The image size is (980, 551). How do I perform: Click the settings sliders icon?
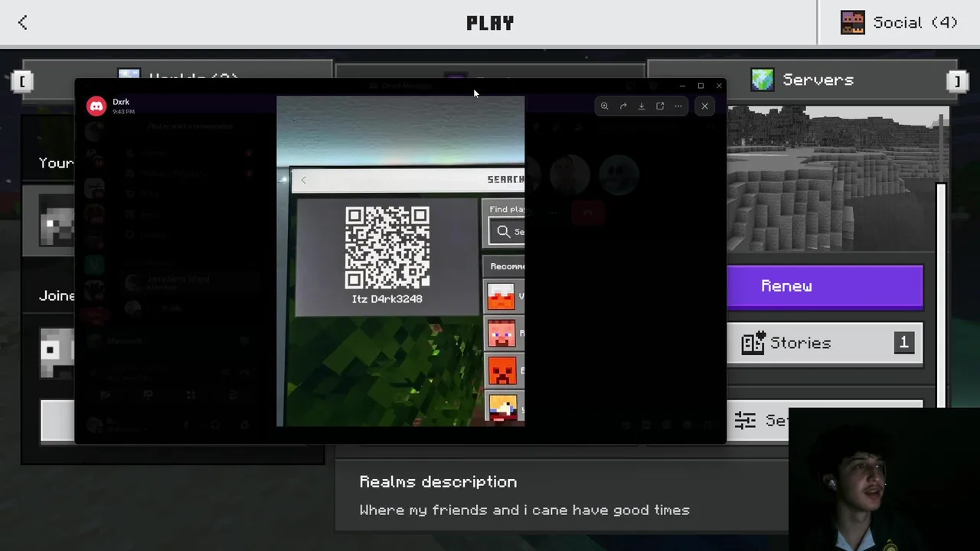coord(745,420)
